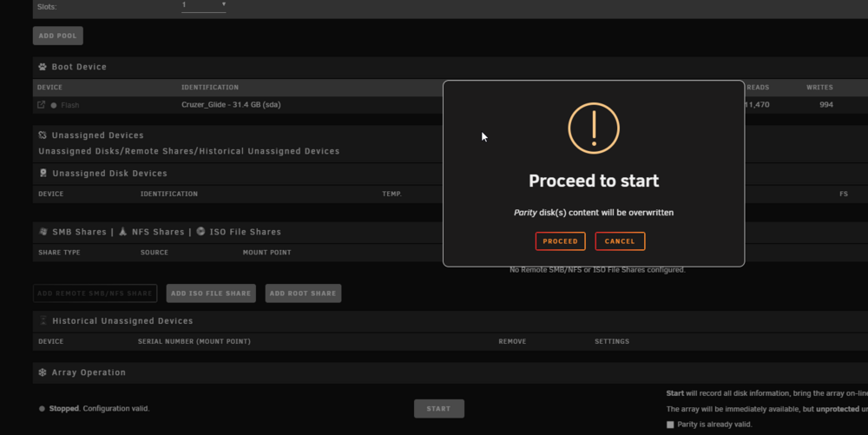The height and width of the screenshot is (435, 868).
Task: Click the SMB Shares icon
Action: pyautogui.click(x=43, y=232)
